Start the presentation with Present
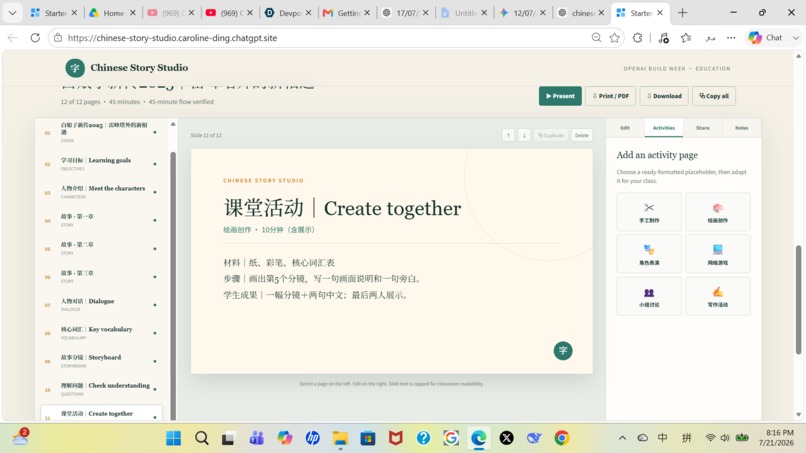The image size is (806, 453). [560, 96]
